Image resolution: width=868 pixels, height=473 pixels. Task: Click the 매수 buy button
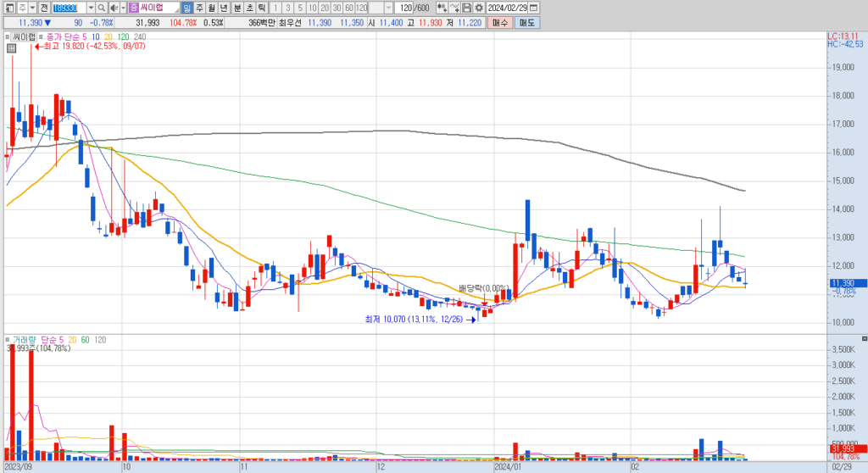pos(500,23)
